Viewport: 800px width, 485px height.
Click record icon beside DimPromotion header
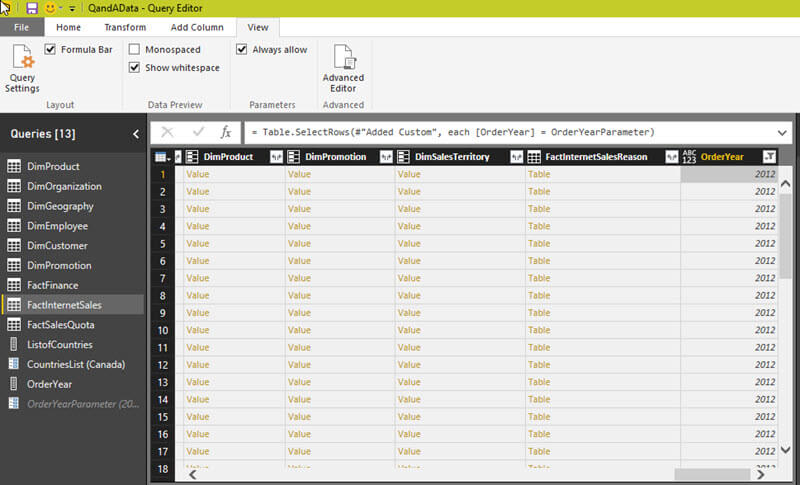tap(293, 157)
